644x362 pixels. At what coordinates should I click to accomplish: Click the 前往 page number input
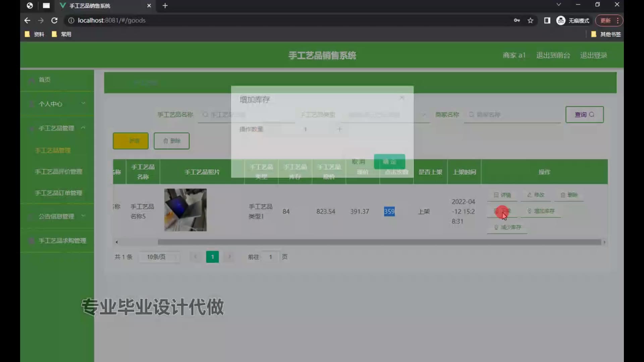tap(270, 257)
